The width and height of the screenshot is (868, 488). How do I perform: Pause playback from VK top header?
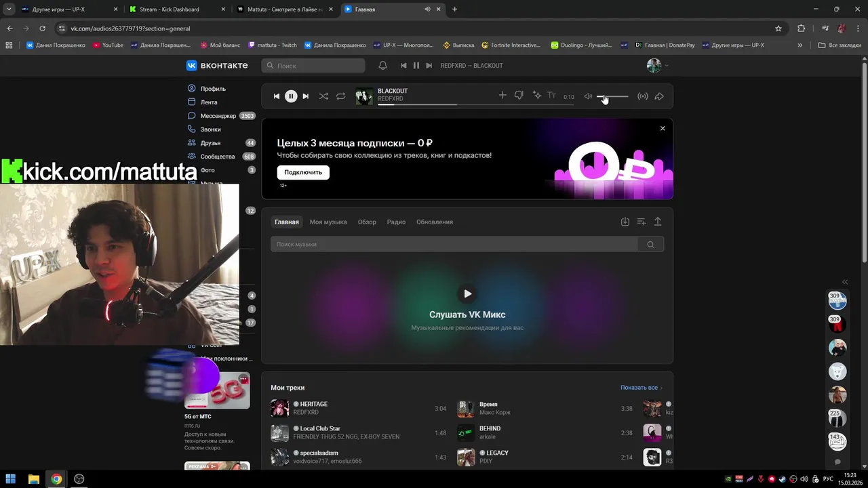point(416,66)
